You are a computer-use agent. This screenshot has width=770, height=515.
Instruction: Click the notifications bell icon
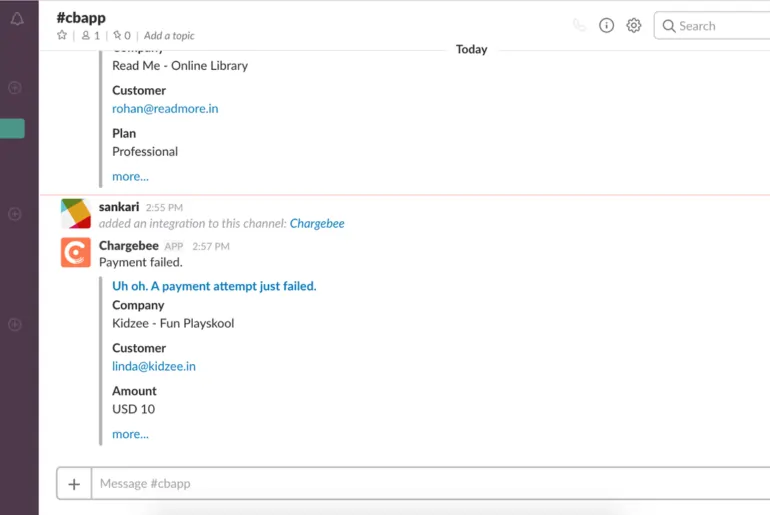tap(17, 19)
